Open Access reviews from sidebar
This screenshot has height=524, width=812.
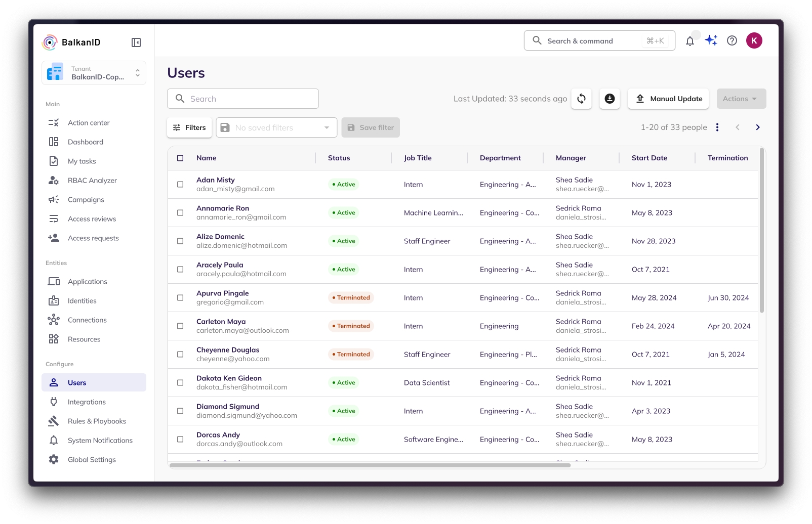[92, 219]
